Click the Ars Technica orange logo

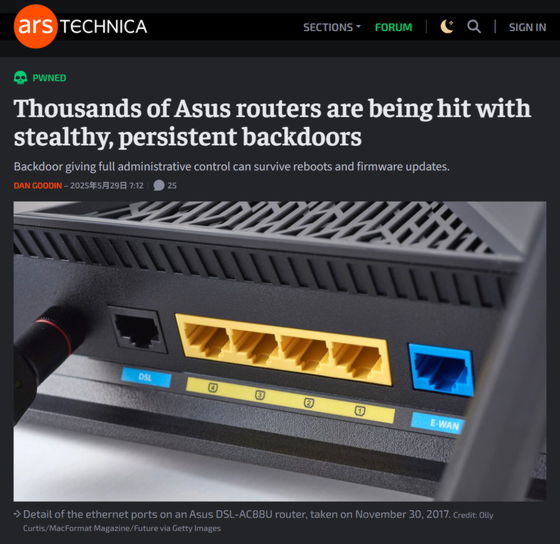[x=35, y=26]
